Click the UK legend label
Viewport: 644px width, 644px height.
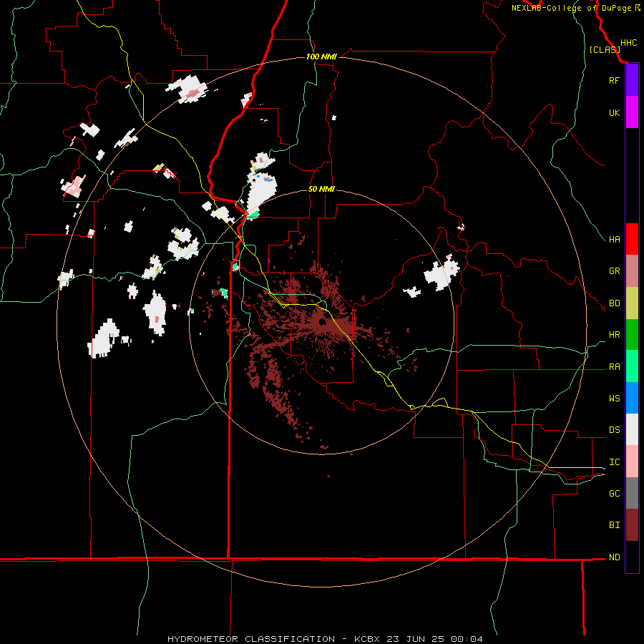point(615,112)
